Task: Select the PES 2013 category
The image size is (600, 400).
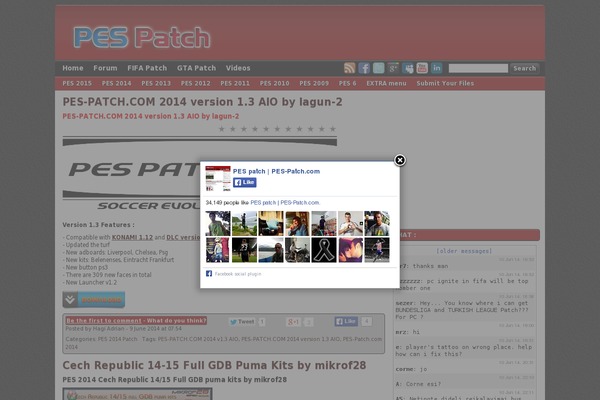Action: pos(156,83)
